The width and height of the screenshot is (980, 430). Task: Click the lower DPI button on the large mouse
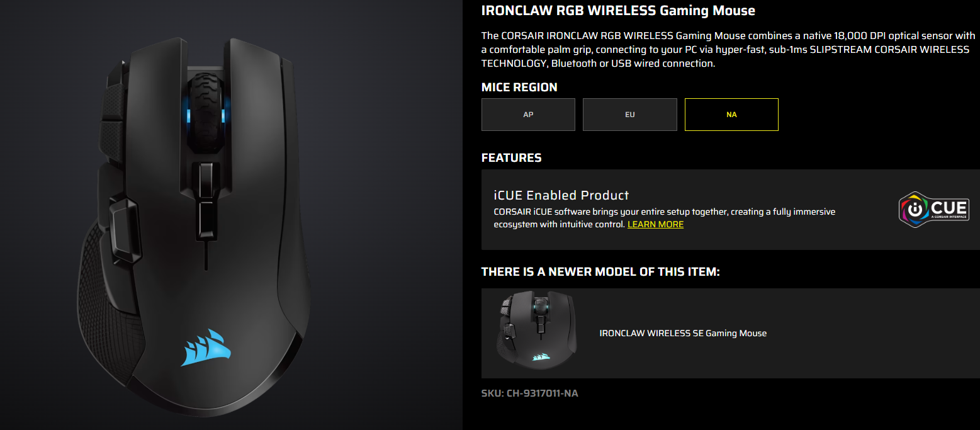coord(206,217)
